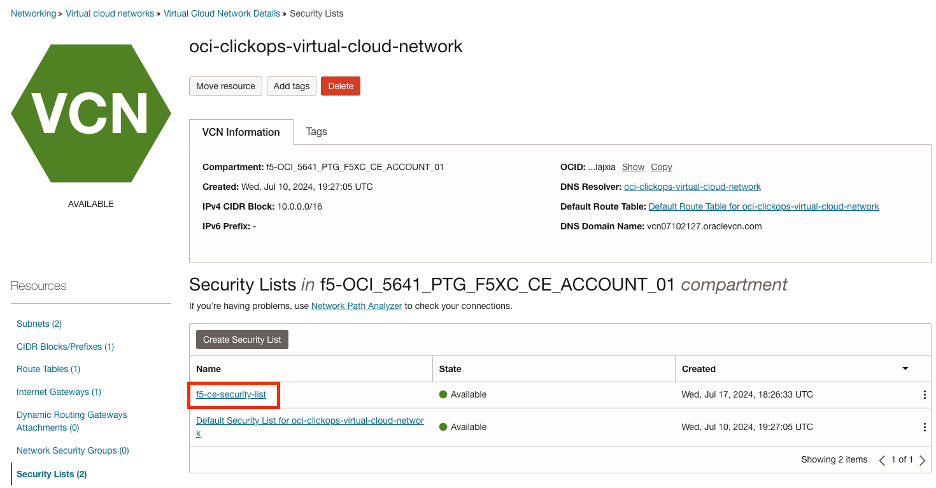936x488 pixels.
Task: Go to previous page of security lists
Action: 882,460
